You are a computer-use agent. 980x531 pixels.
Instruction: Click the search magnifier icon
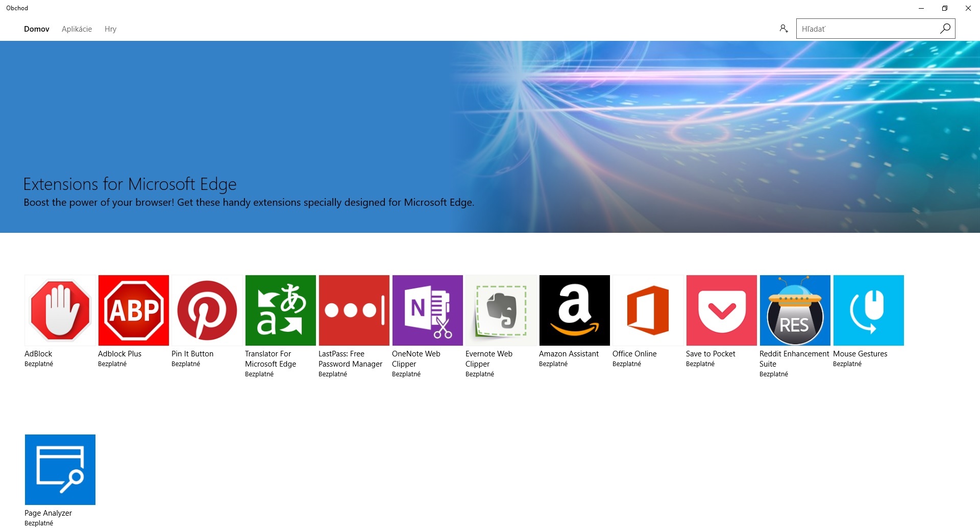tap(945, 29)
